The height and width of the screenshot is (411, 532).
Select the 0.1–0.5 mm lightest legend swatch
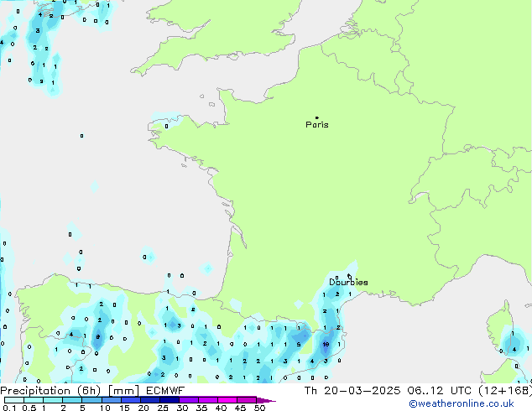14,400
